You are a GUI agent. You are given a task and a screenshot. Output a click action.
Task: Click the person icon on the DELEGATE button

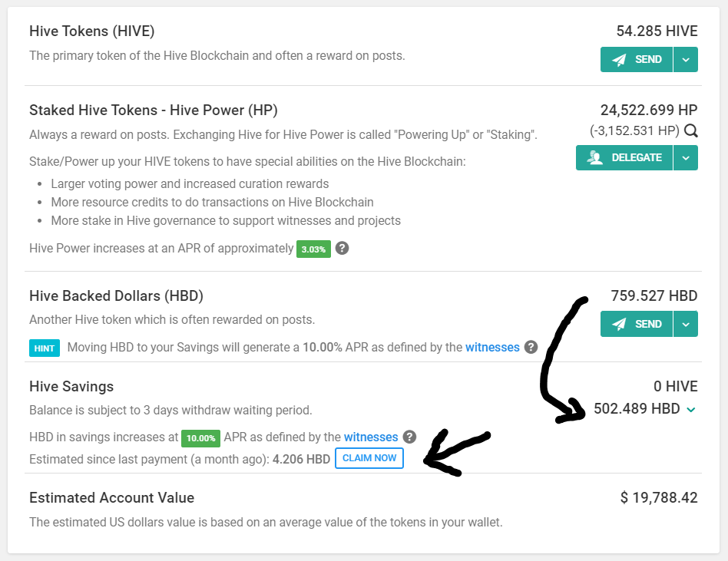tap(594, 158)
